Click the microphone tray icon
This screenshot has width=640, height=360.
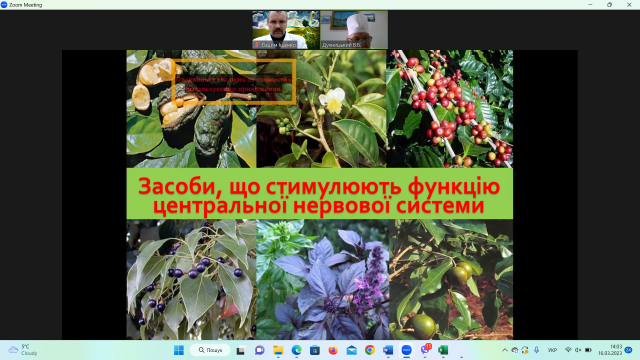point(536,350)
